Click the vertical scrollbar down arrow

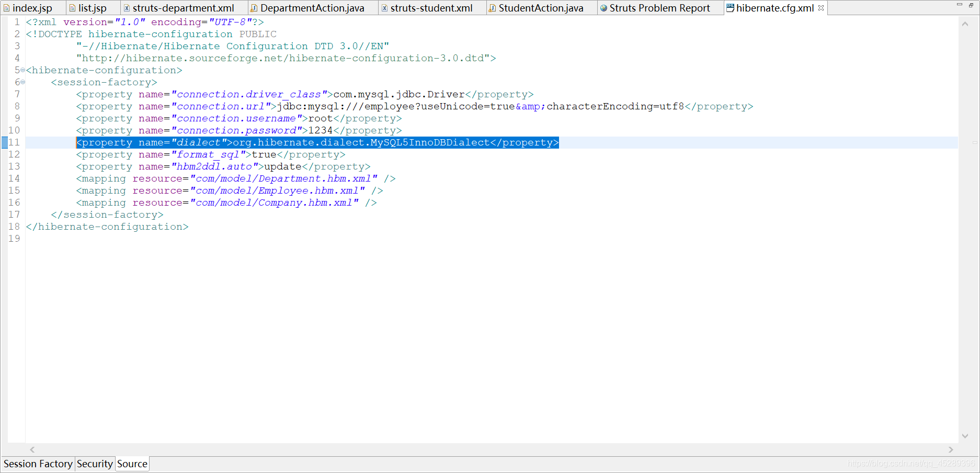(965, 436)
